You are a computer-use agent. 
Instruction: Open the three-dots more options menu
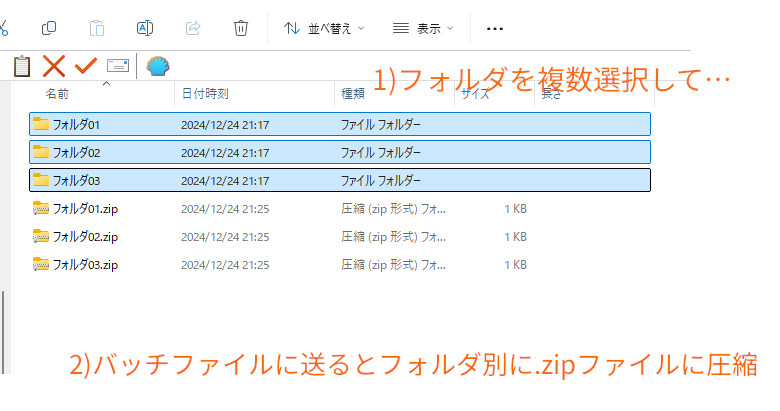pos(494,29)
